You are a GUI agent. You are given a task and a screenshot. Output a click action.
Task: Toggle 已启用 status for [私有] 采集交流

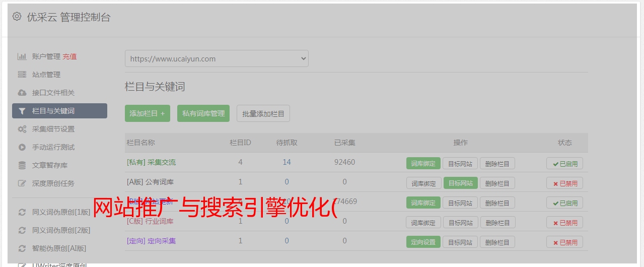[x=564, y=163]
